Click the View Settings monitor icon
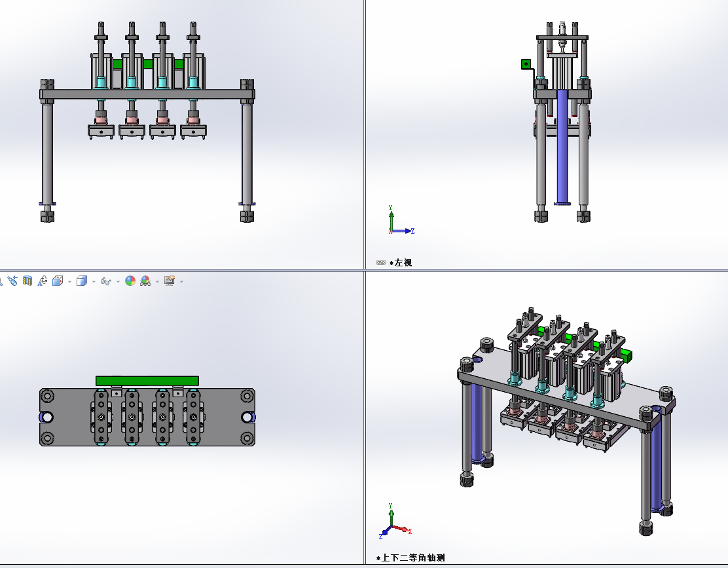The height and width of the screenshot is (568, 728). (x=170, y=281)
